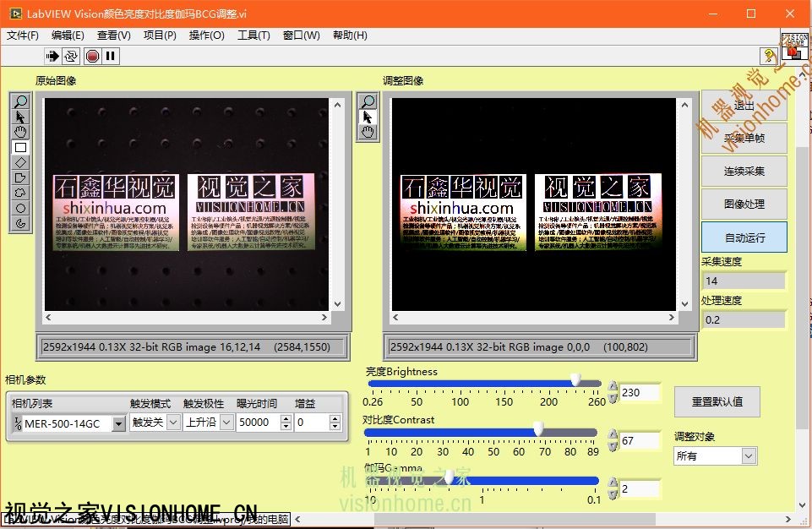
Task: Open the 相机列表 camera list dropdown
Action: point(119,423)
